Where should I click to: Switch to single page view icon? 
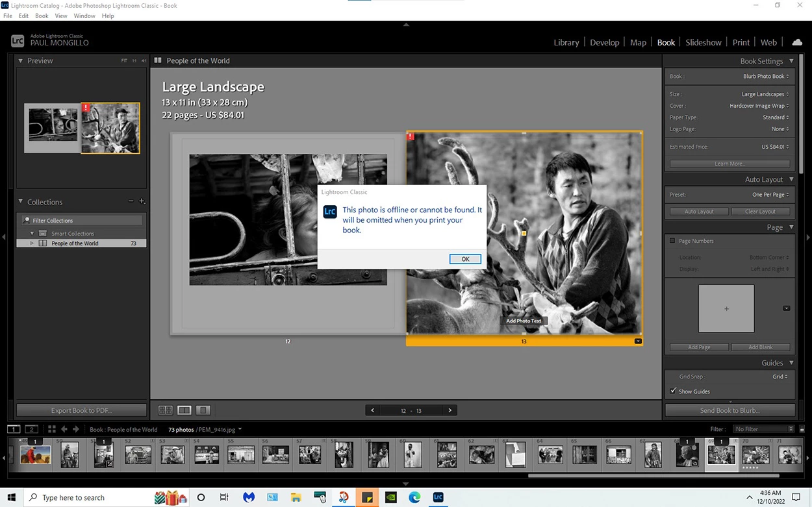[x=203, y=410]
